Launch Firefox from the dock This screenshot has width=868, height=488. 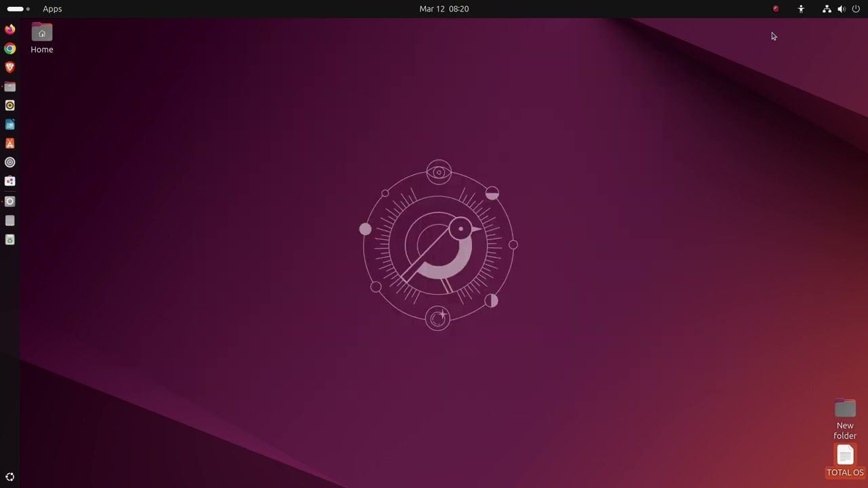coord(9,29)
